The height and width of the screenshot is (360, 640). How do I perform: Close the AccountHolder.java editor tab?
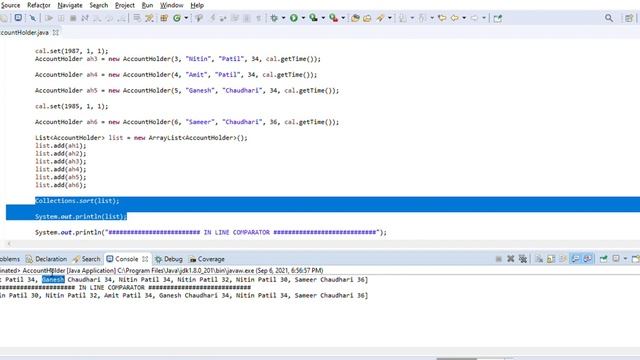pos(56,32)
